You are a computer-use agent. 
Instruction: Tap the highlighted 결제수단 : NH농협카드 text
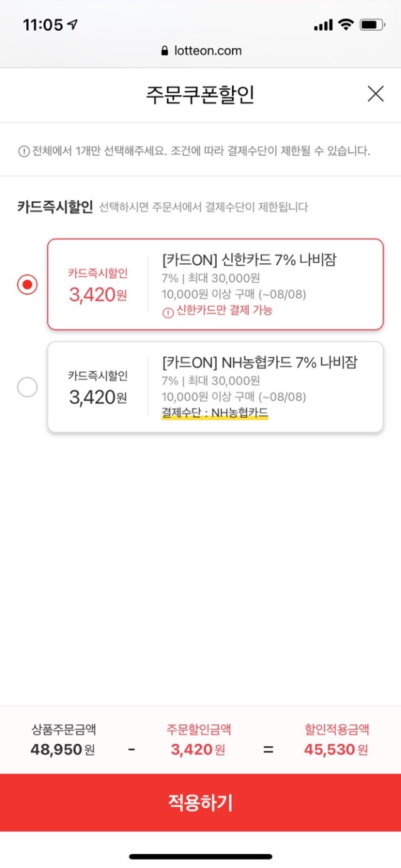(x=214, y=413)
